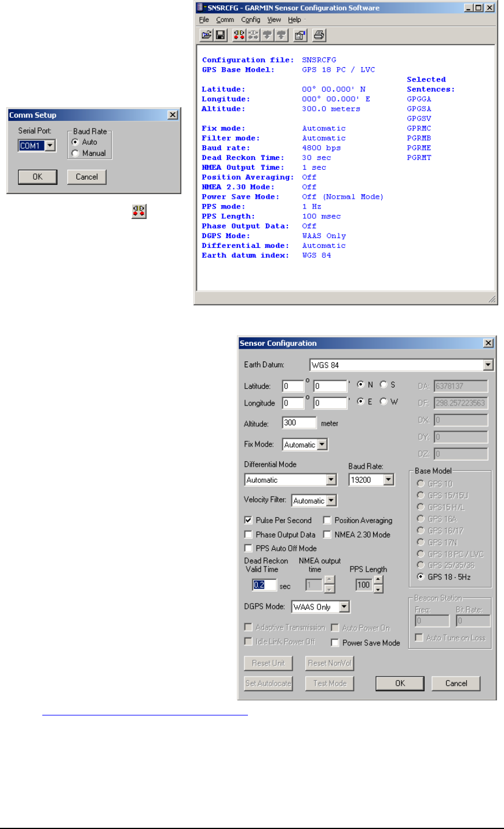Image resolution: width=504 pixels, height=829 pixels.
Task: Enable the Phase Output Data checkbox
Action: click(x=249, y=535)
